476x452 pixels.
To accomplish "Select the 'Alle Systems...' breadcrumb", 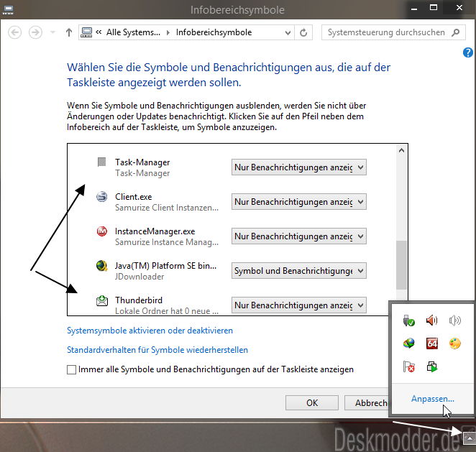I will click(133, 32).
